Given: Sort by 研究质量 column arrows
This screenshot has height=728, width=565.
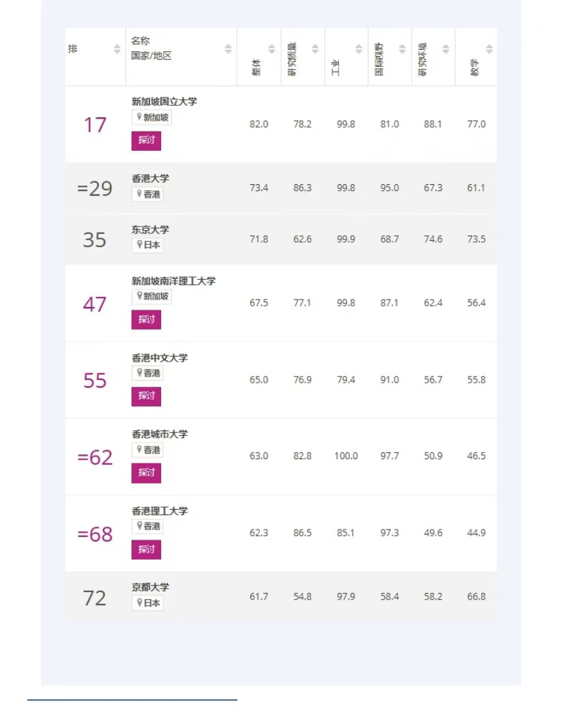Looking at the screenshot, I should click(x=315, y=48).
